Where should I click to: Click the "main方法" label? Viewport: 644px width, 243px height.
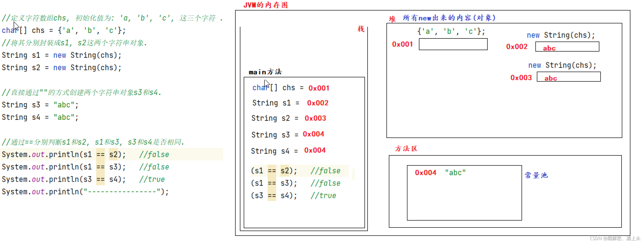pyautogui.click(x=265, y=72)
